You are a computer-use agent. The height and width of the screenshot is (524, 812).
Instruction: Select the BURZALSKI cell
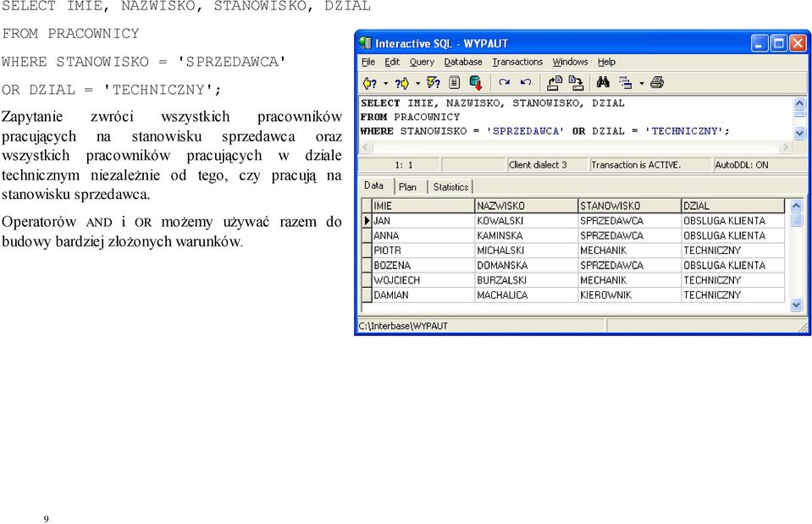pos(526,280)
